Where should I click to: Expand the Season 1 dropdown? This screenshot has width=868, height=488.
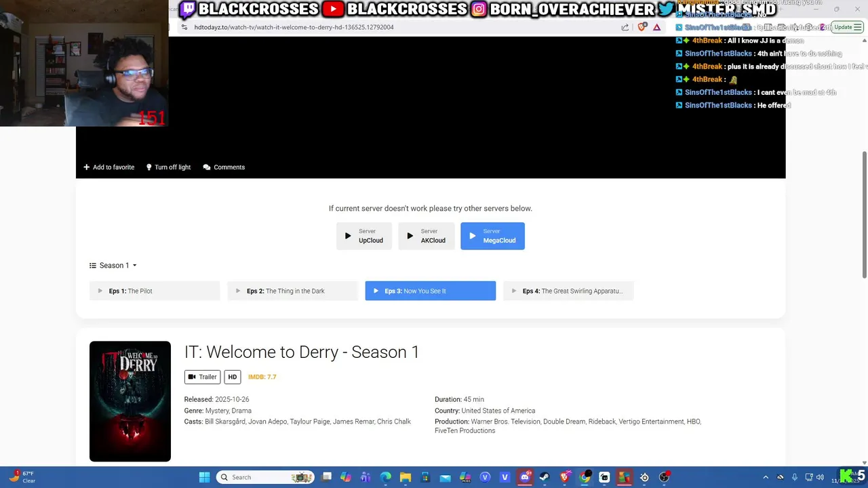click(x=113, y=266)
